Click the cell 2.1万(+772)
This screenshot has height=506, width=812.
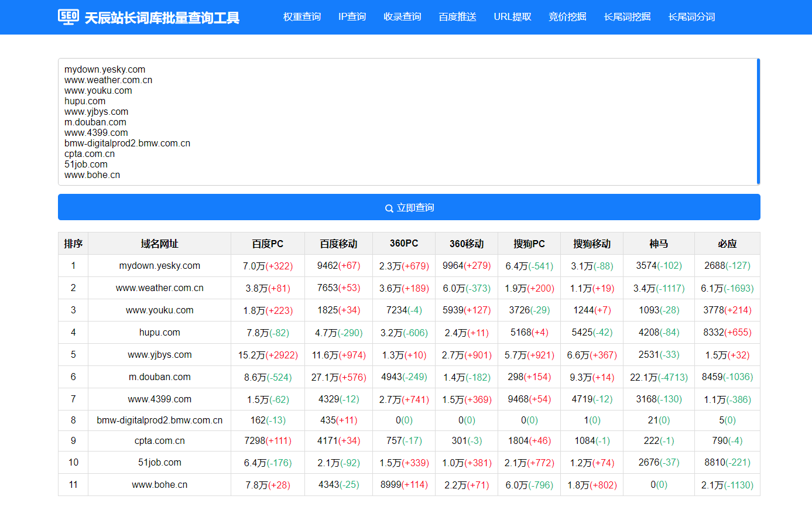[x=529, y=463]
